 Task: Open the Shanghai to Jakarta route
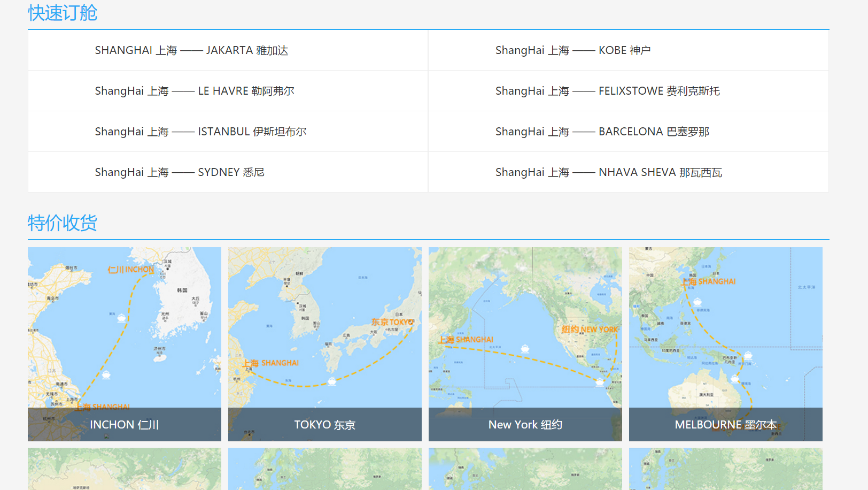coord(191,50)
